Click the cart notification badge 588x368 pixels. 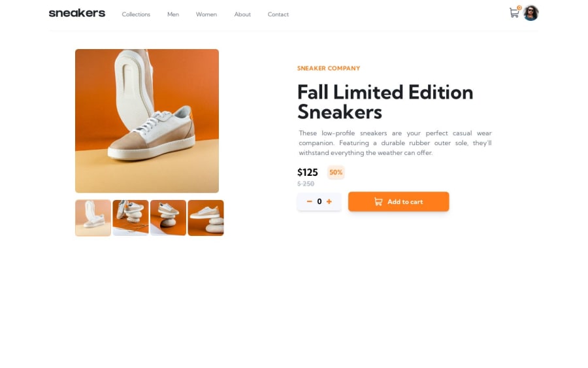(x=519, y=7)
